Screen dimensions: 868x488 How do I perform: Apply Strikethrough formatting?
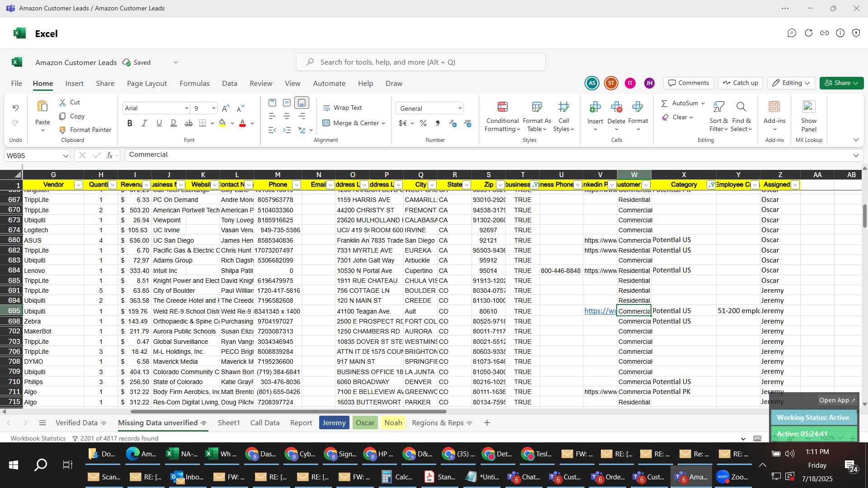coord(189,123)
